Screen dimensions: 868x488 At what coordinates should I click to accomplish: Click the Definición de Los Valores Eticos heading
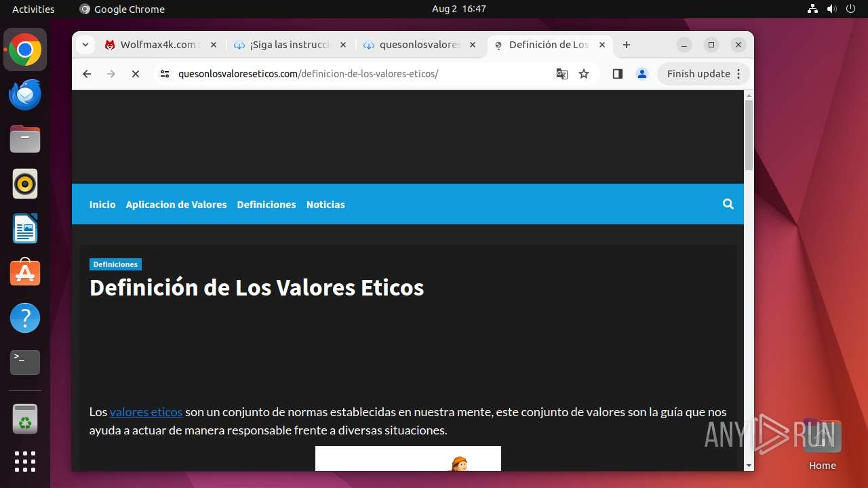pyautogui.click(x=256, y=287)
